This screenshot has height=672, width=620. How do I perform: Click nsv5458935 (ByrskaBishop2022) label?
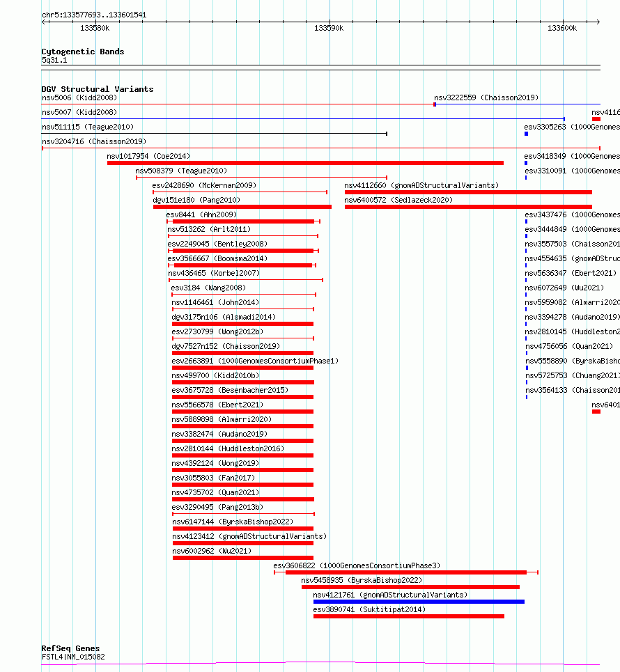[362, 580]
